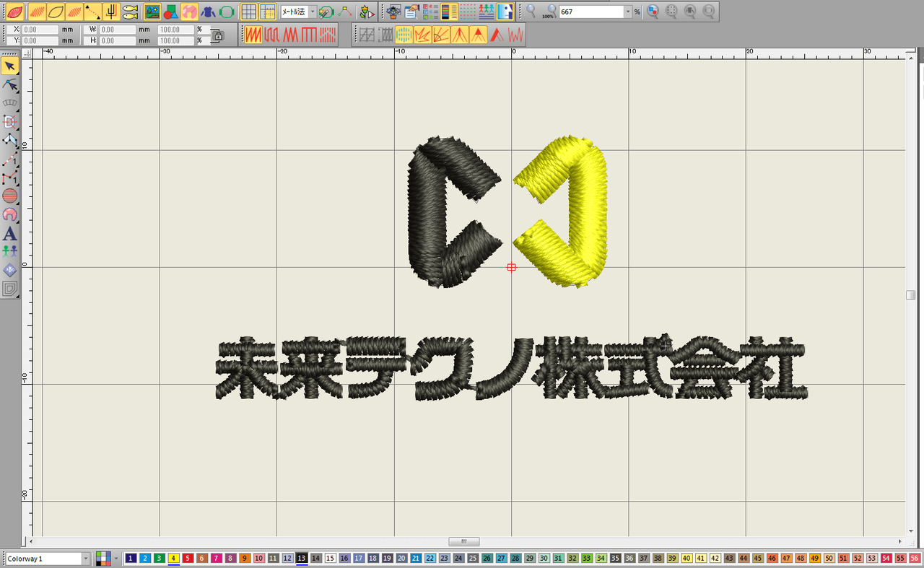Click the open palette editor grid button

coord(103,559)
